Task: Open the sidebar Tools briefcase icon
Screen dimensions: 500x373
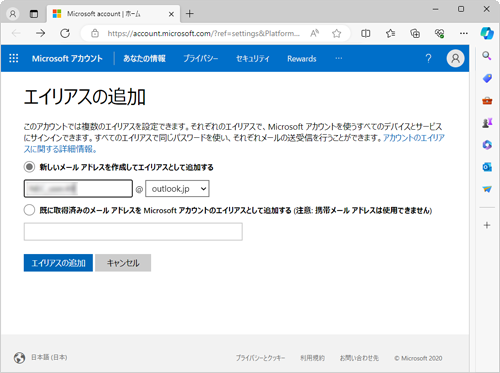Action: point(487,101)
